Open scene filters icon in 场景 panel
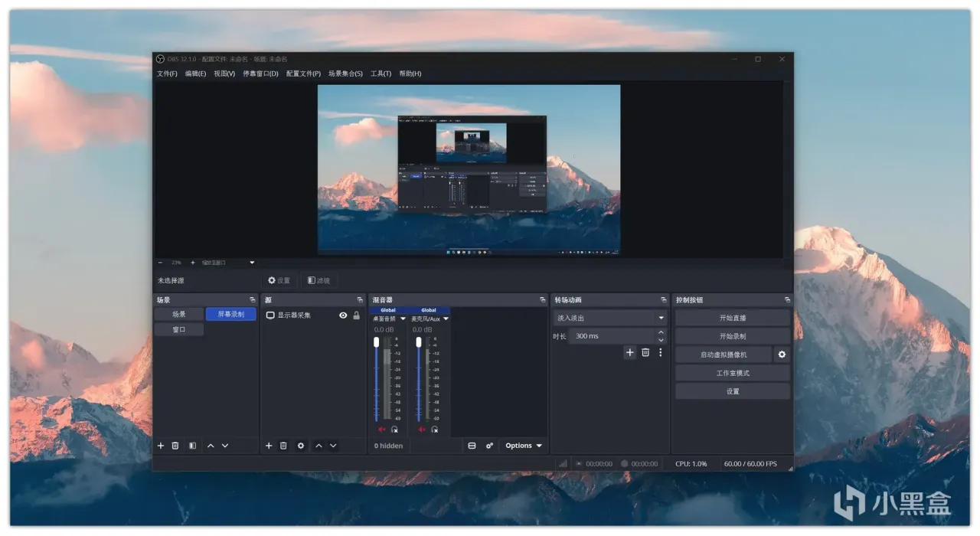The height and width of the screenshot is (536, 980). [x=193, y=446]
